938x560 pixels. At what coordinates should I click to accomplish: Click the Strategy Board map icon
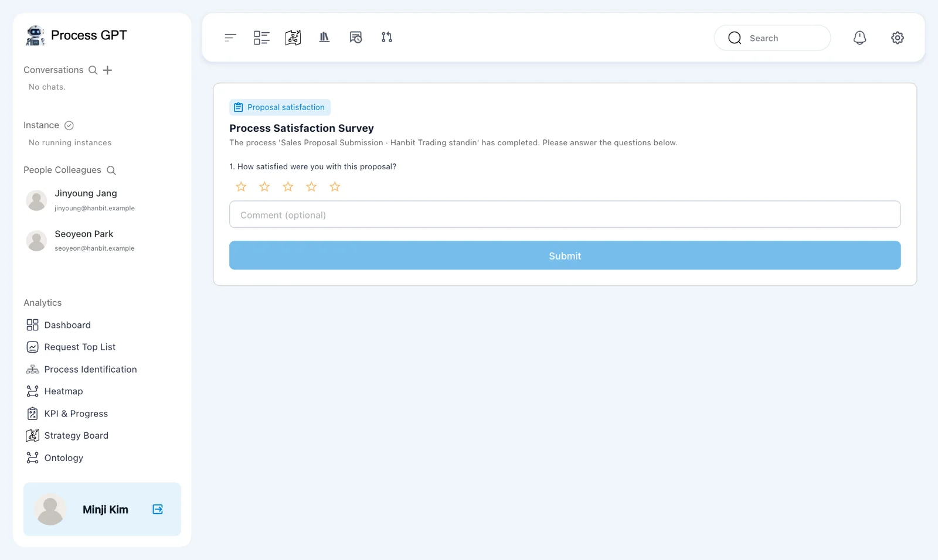(x=33, y=436)
